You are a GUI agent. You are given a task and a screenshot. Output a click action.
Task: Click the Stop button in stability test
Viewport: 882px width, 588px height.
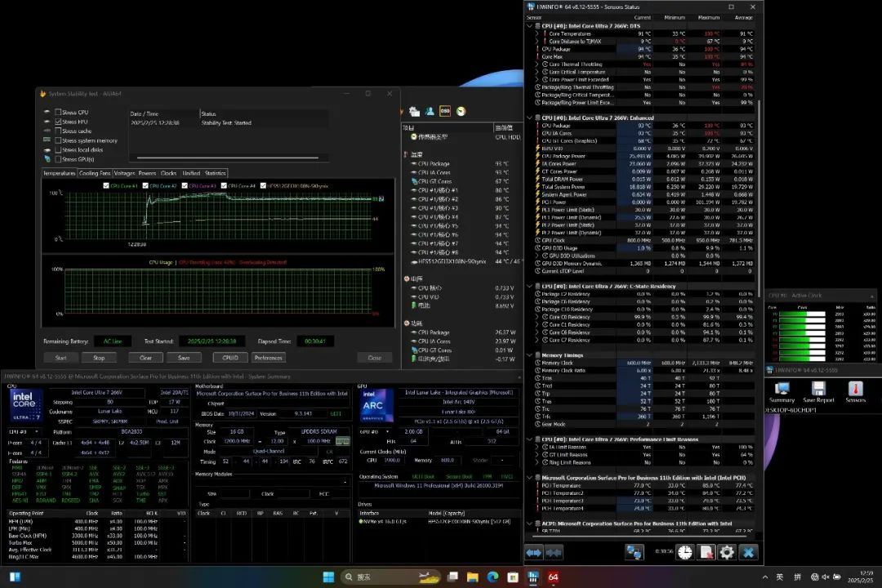pyautogui.click(x=99, y=358)
